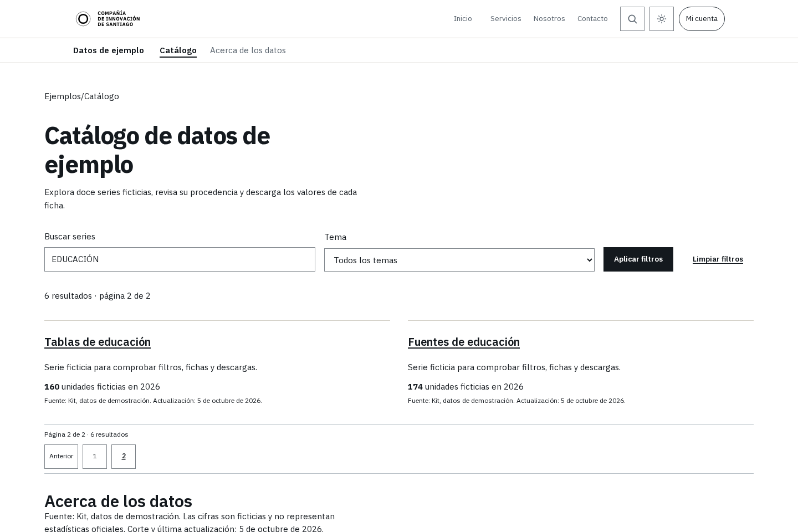This screenshot has width=798, height=532.
Task: Click the 'Las cifras son ficticias' paragraph
Action: coord(190,523)
